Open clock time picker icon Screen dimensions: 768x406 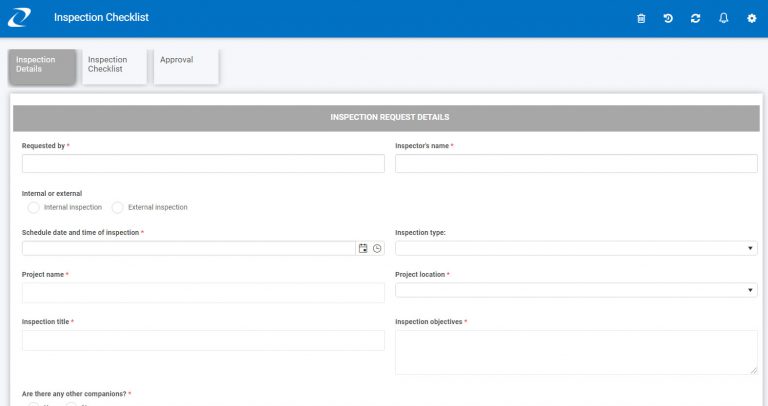[x=377, y=248]
